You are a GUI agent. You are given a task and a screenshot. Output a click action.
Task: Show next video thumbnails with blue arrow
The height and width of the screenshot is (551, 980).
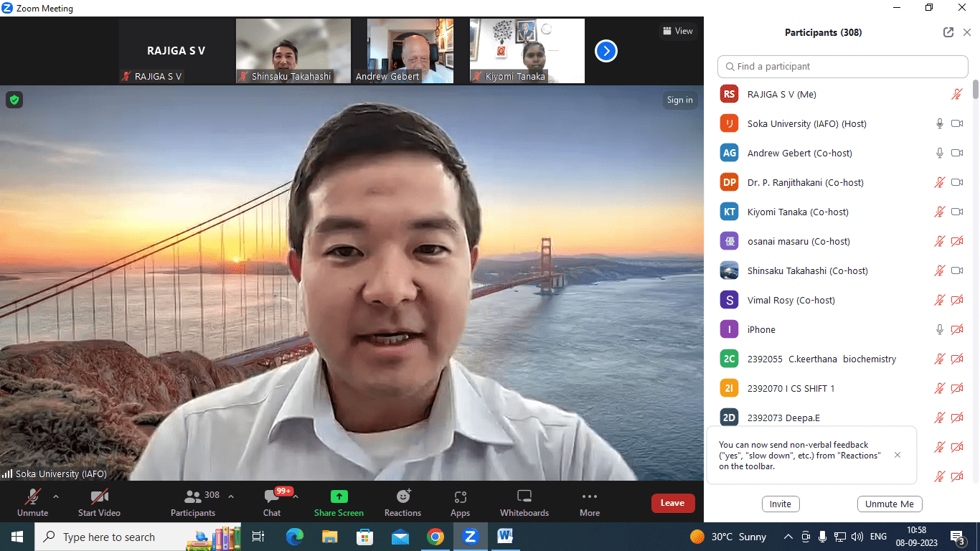(606, 51)
